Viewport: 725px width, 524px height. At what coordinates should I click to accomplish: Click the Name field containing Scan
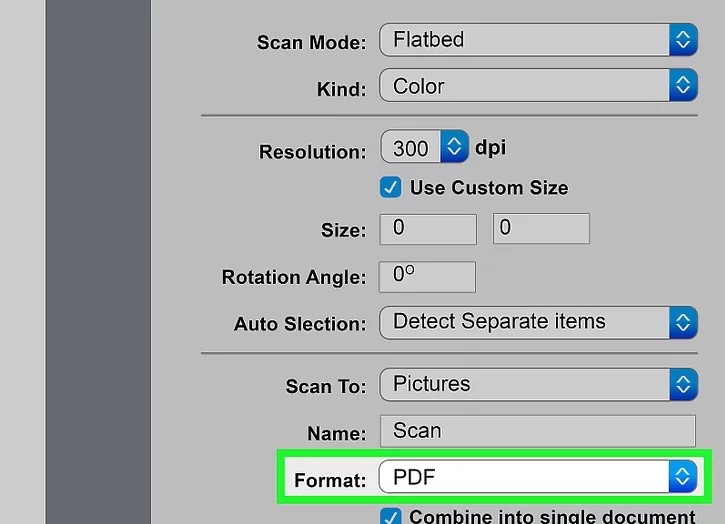[x=537, y=431]
